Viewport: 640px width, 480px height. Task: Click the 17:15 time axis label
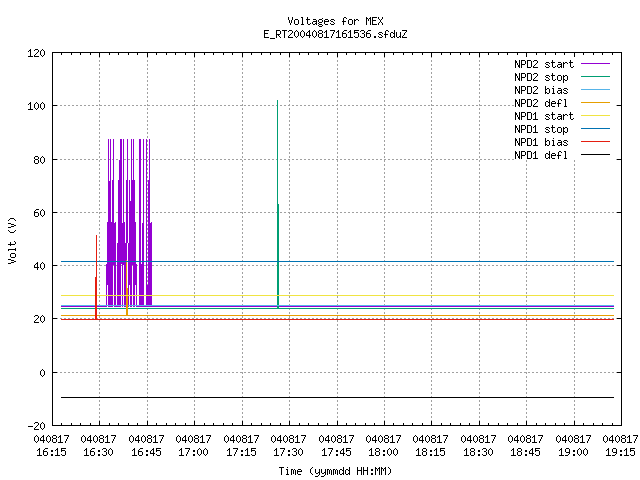[x=241, y=452]
